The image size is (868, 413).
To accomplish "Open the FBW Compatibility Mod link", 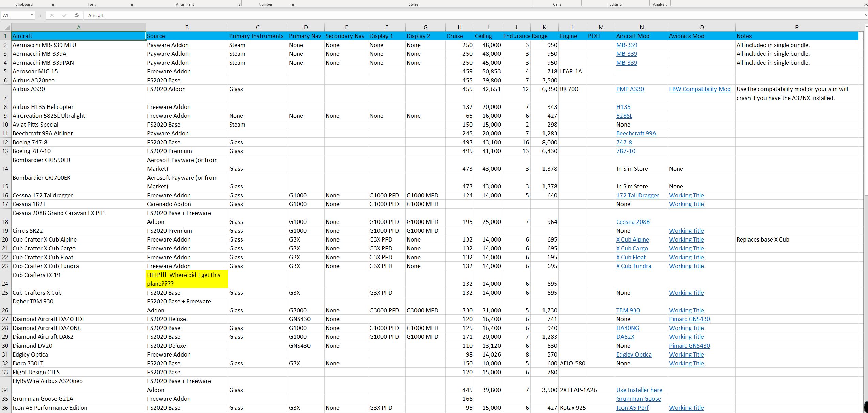I will tap(699, 89).
